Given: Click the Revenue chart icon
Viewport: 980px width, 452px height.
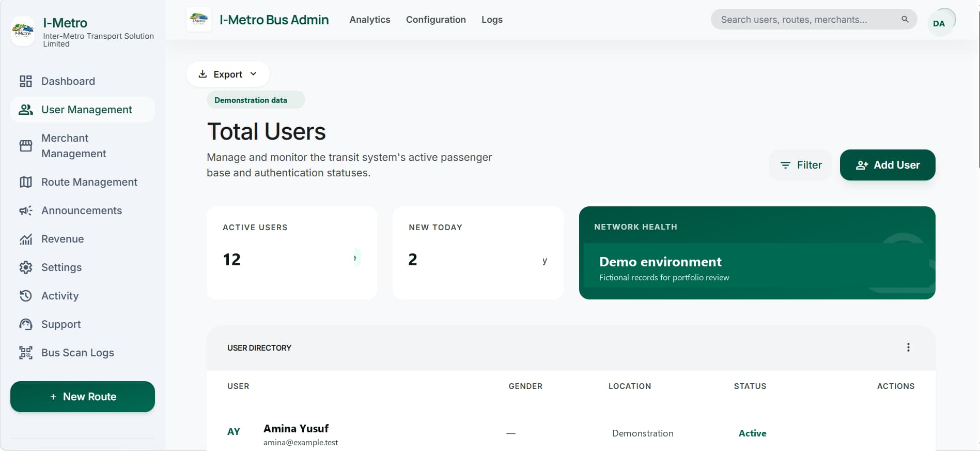Looking at the screenshot, I should pyautogui.click(x=26, y=239).
